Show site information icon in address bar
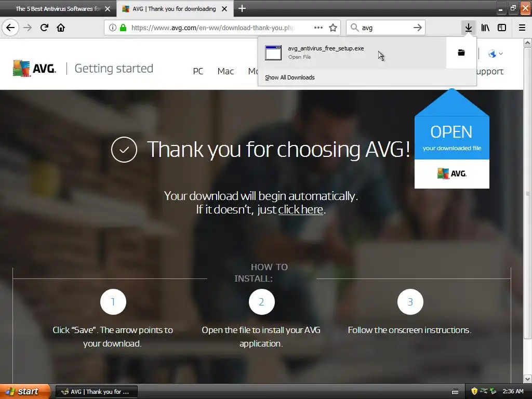The width and height of the screenshot is (532, 399). click(113, 28)
